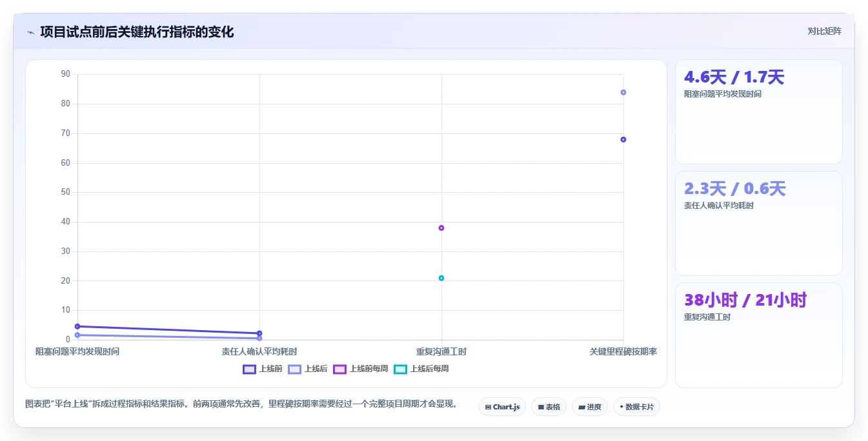
Task: Click card label 重复沟通工时
Action: (707, 317)
